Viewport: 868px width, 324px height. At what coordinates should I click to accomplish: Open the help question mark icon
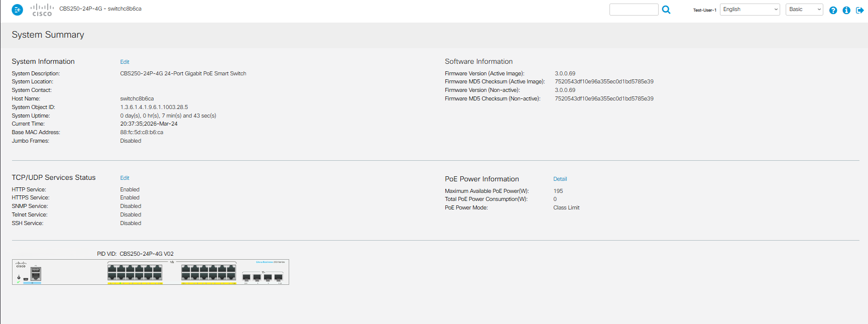coord(833,10)
